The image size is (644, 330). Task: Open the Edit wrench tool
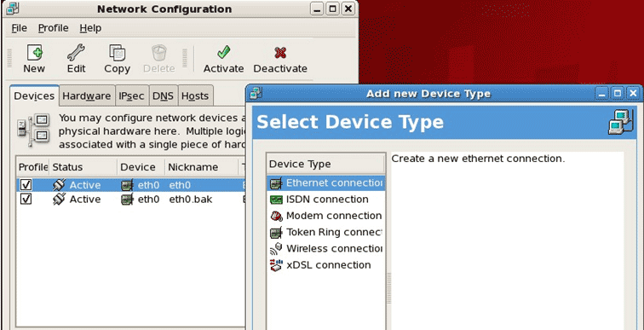tap(76, 53)
